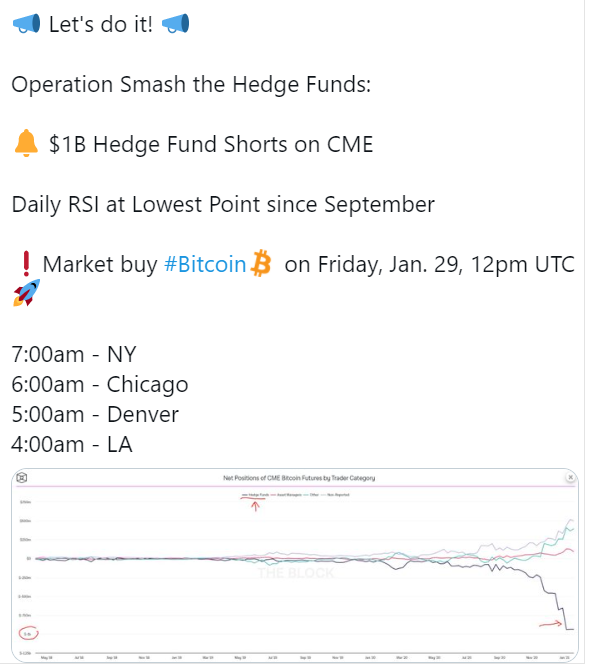Click the red-circled -$1b axis label
The width and height of the screenshot is (592, 671).
click(28, 633)
